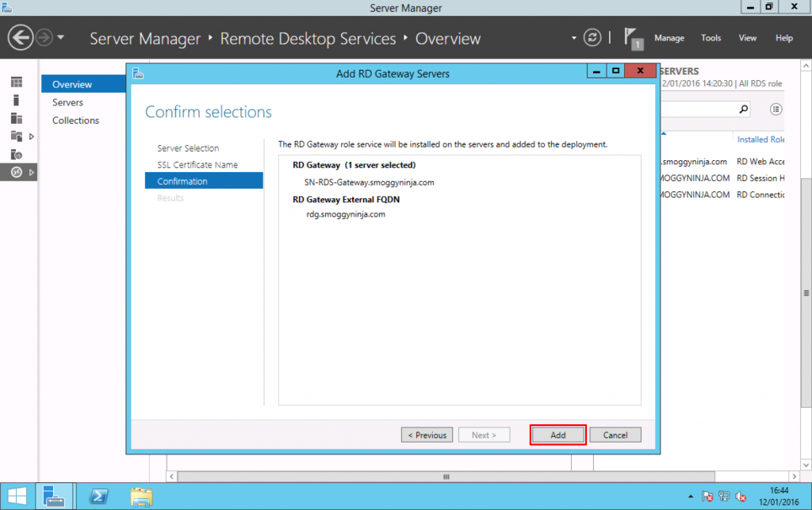Click Add to install the RD Gateway role
The image size is (812, 510).
click(557, 435)
